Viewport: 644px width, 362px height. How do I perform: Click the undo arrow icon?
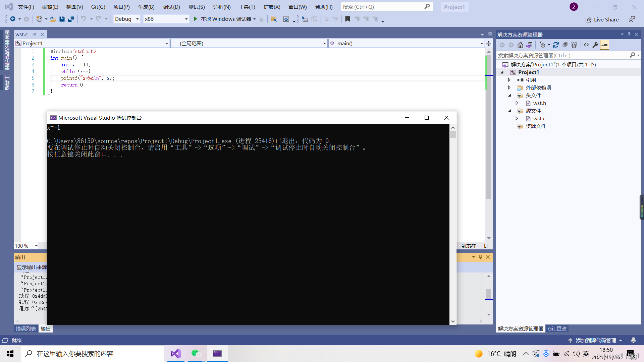(x=84, y=19)
